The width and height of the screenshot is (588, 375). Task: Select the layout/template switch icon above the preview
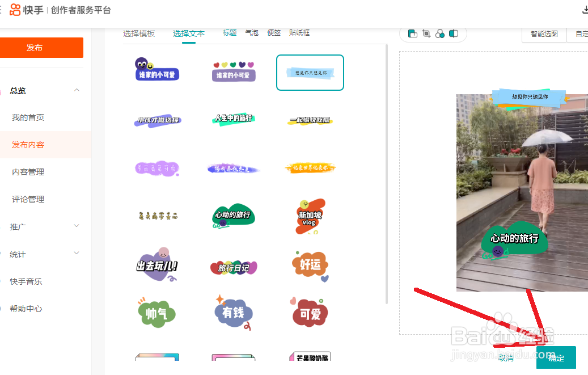tap(412, 33)
